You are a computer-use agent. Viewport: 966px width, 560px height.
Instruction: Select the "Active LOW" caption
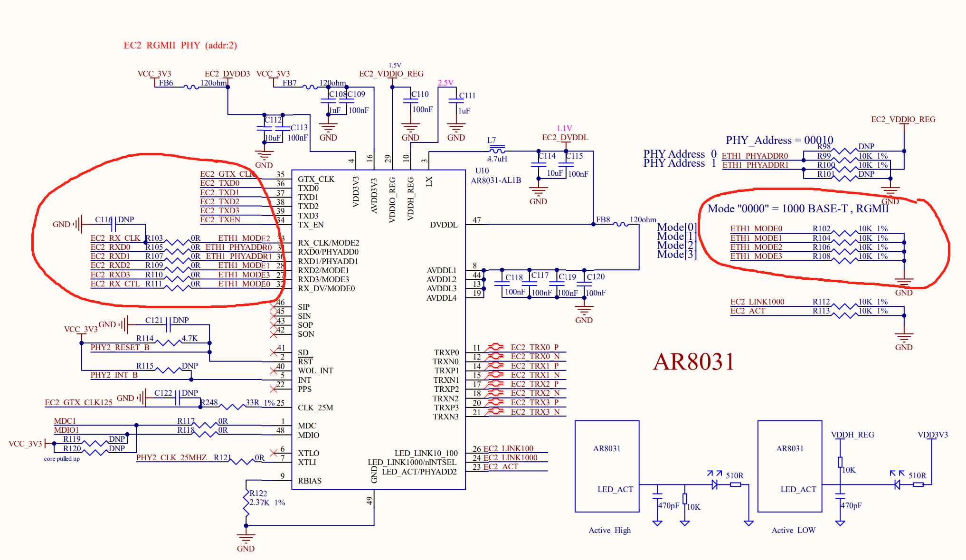[794, 530]
